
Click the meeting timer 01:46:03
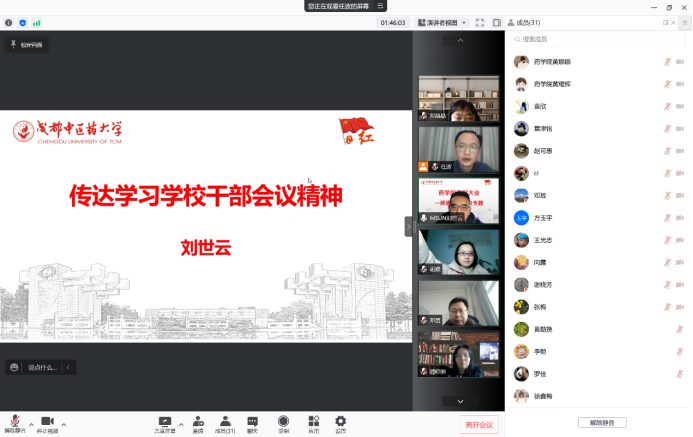pos(393,23)
